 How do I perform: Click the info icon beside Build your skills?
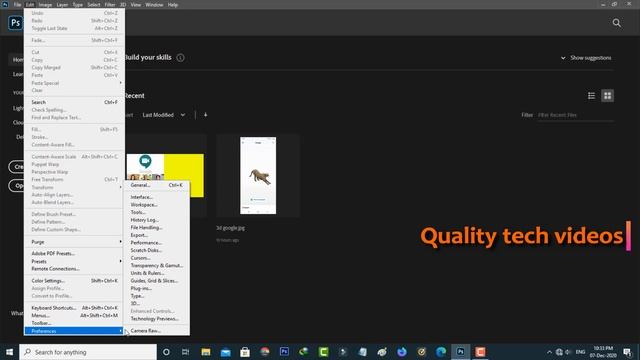(180, 58)
